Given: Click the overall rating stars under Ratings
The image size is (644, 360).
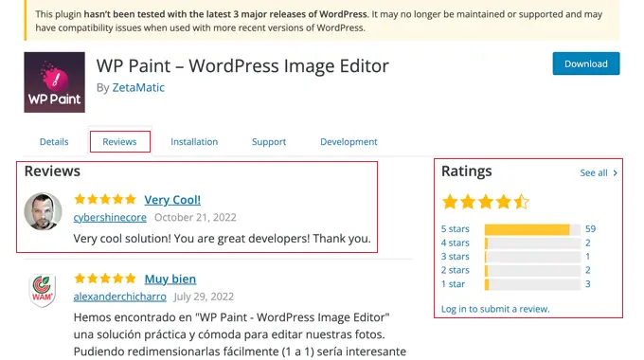Looking at the screenshot, I should pos(486,202).
